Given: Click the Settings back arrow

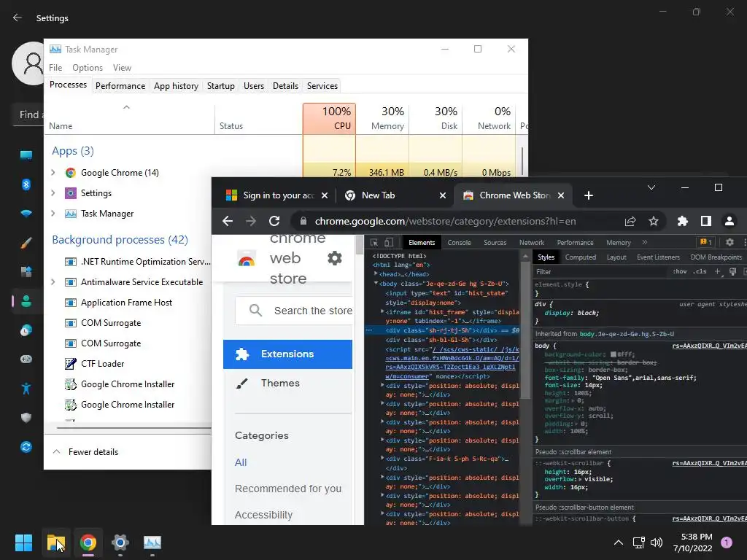Looking at the screenshot, I should click(18, 17).
